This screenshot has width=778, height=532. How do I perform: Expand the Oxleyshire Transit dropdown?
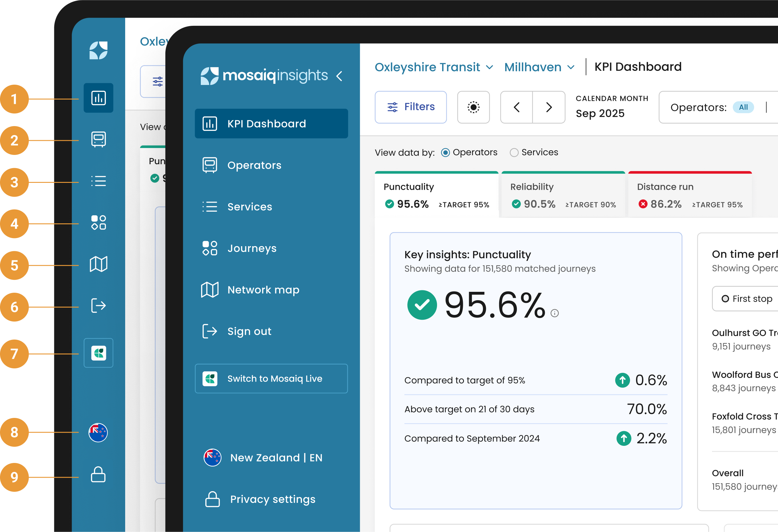434,67
